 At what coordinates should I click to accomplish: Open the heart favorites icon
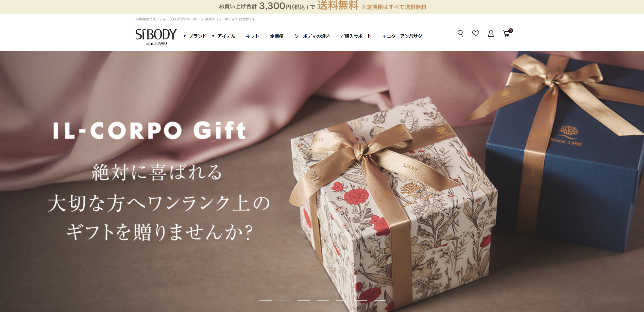[476, 33]
